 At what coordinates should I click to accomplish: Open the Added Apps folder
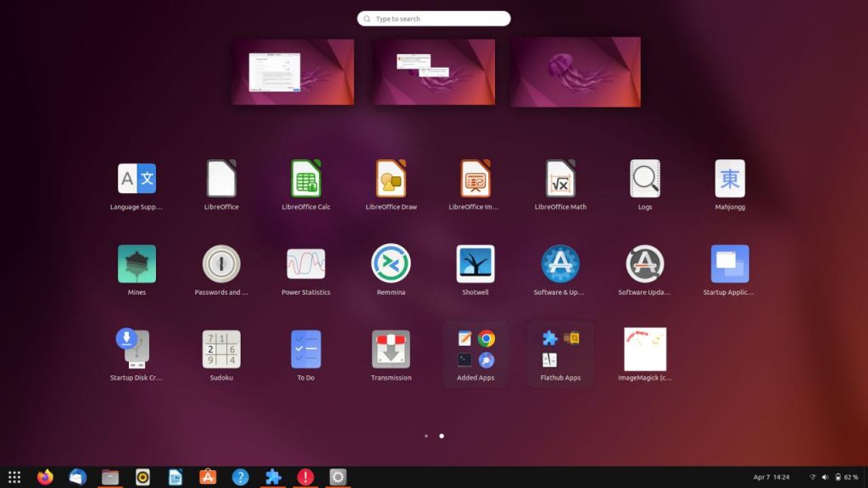pos(475,349)
